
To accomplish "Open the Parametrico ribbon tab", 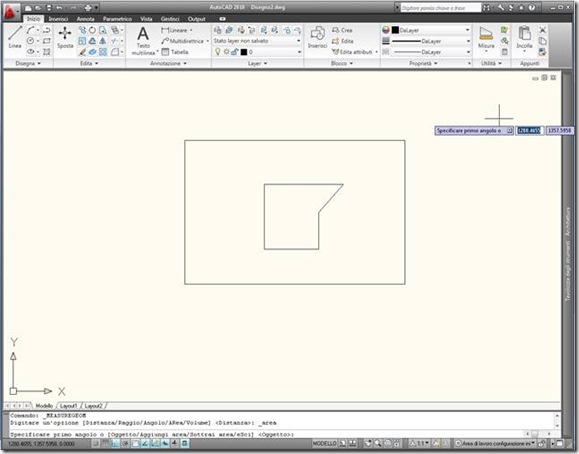I will click(x=117, y=18).
